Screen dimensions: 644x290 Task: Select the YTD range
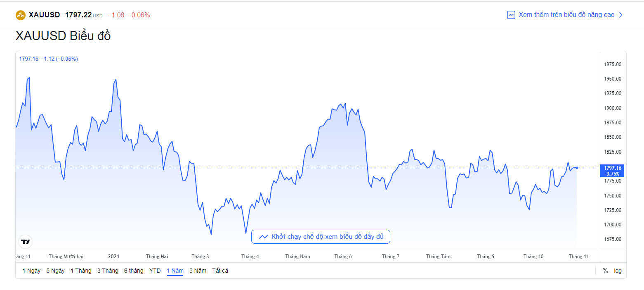coord(155,271)
